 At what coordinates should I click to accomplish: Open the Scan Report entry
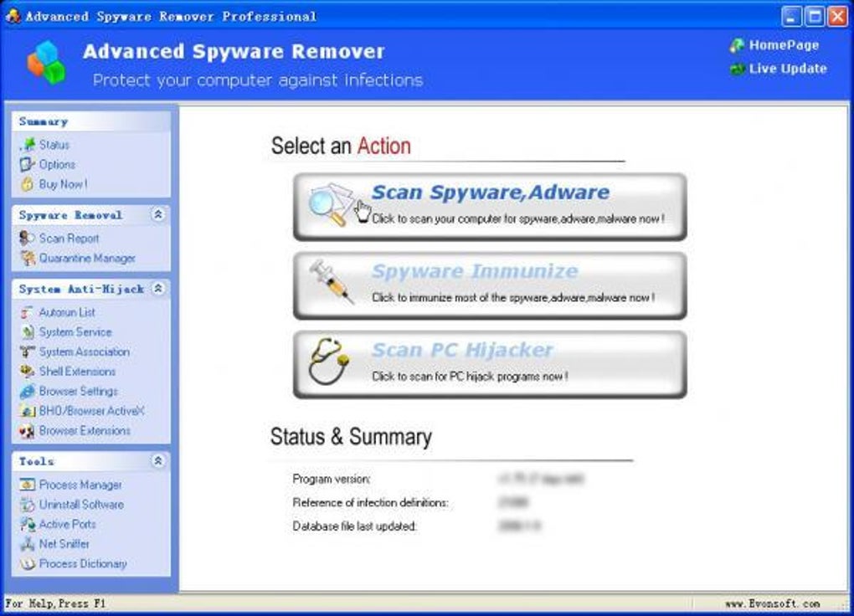tap(69, 239)
